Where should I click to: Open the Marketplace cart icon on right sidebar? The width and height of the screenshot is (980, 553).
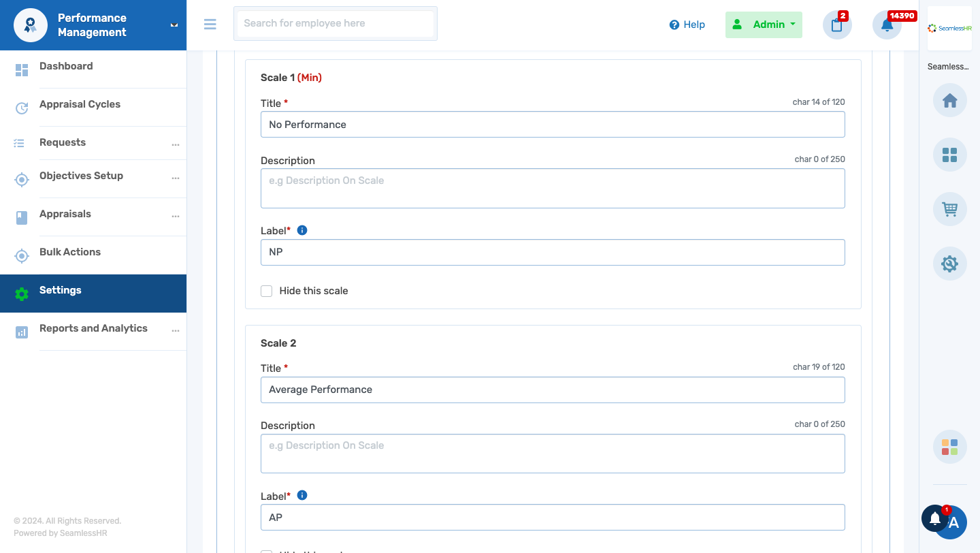pyautogui.click(x=949, y=209)
